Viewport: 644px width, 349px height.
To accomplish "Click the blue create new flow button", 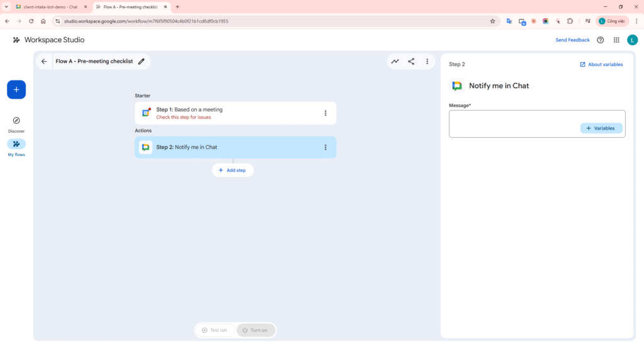I will tap(16, 90).
